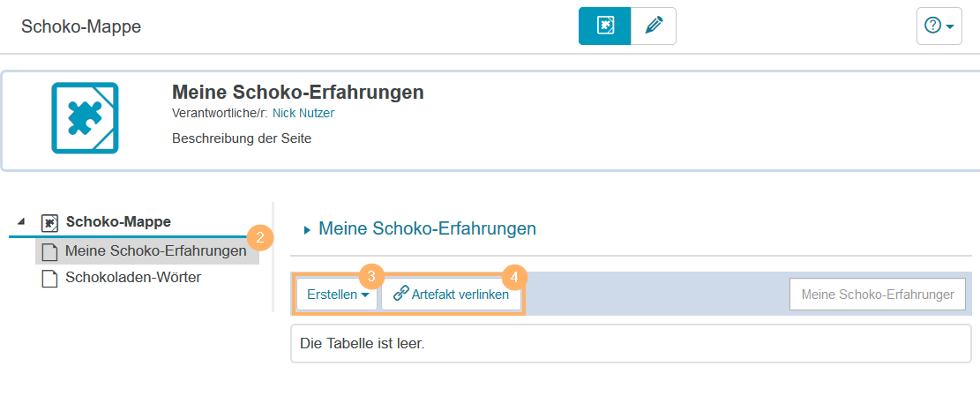Open the Erstellen dropdown menu
The width and height of the screenshot is (980, 418).
pyautogui.click(x=337, y=295)
